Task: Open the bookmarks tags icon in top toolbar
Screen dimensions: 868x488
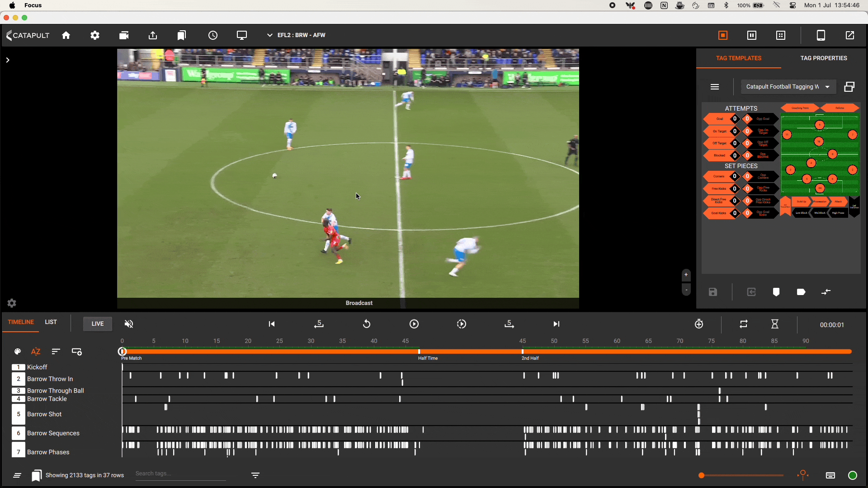Action: (x=182, y=35)
